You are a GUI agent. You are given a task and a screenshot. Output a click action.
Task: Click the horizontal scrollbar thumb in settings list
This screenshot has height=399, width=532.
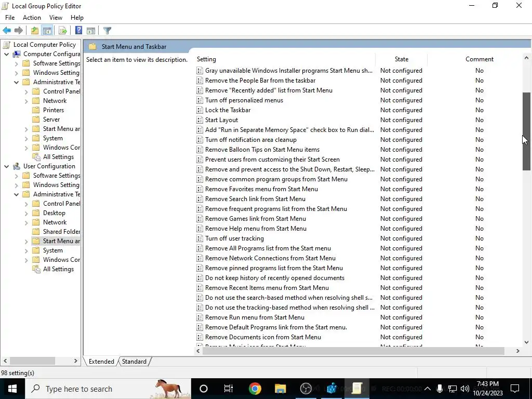[x=353, y=351]
